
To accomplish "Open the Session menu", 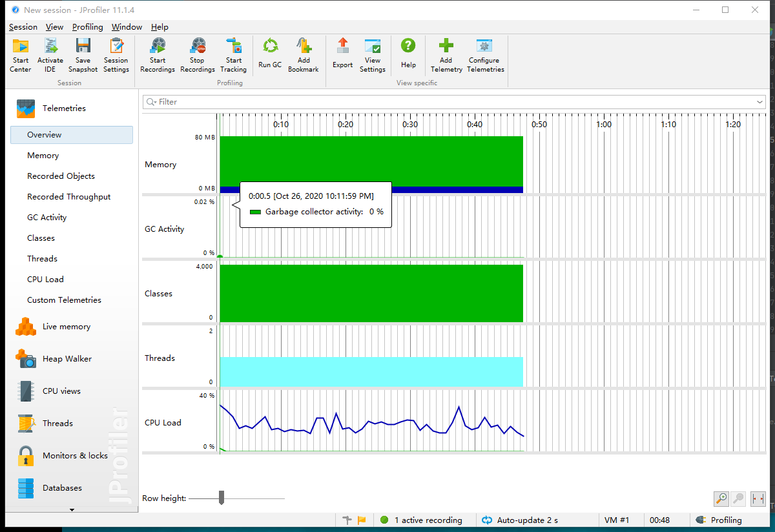I will tap(23, 26).
